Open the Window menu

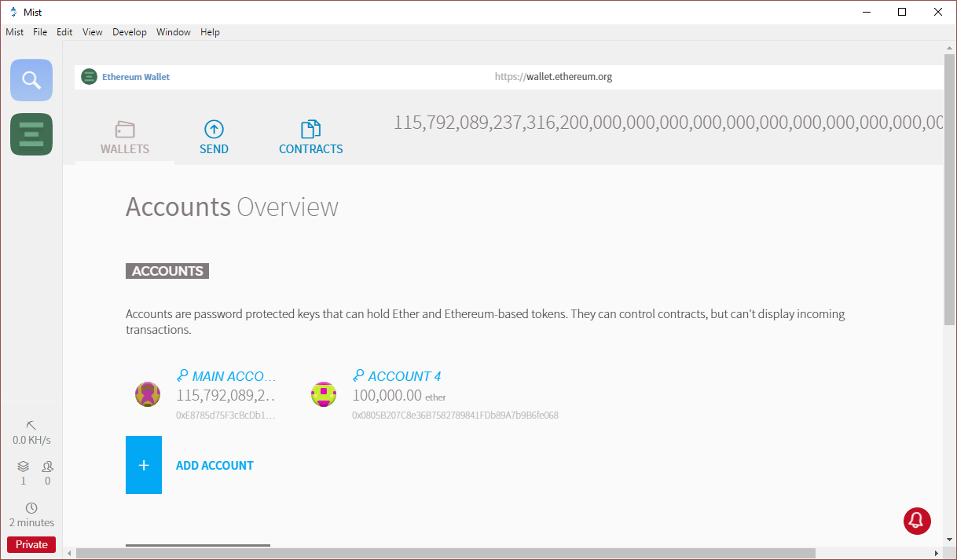click(174, 32)
